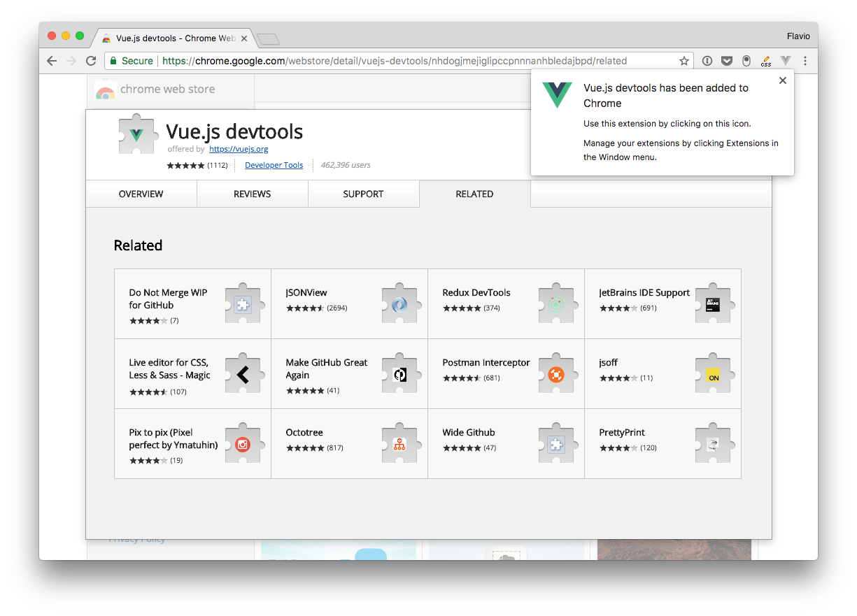Open the Overview tab
Image resolution: width=857 pixels, height=616 pixels.
point(141,194)
